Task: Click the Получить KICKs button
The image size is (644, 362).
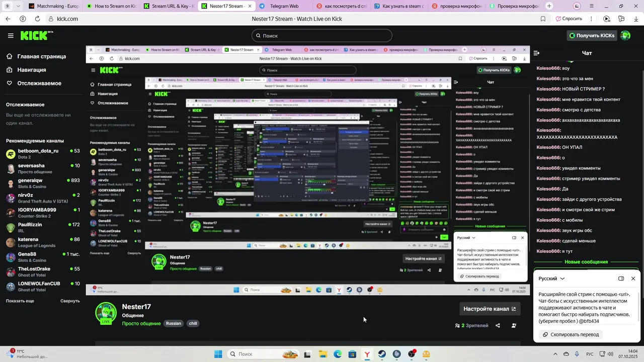Action: 591,36
